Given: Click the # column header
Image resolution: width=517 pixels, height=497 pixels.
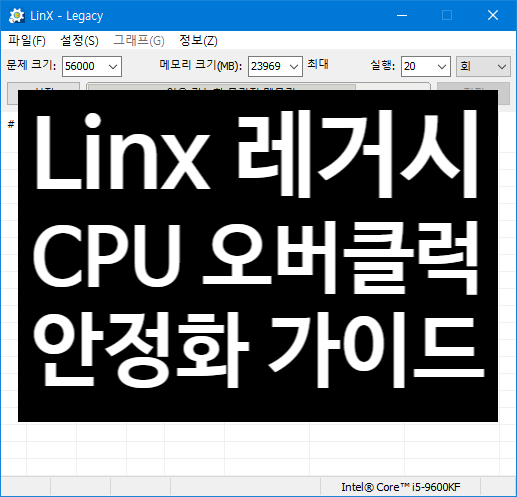Looking at the screenshot, I should click(11, 124).
